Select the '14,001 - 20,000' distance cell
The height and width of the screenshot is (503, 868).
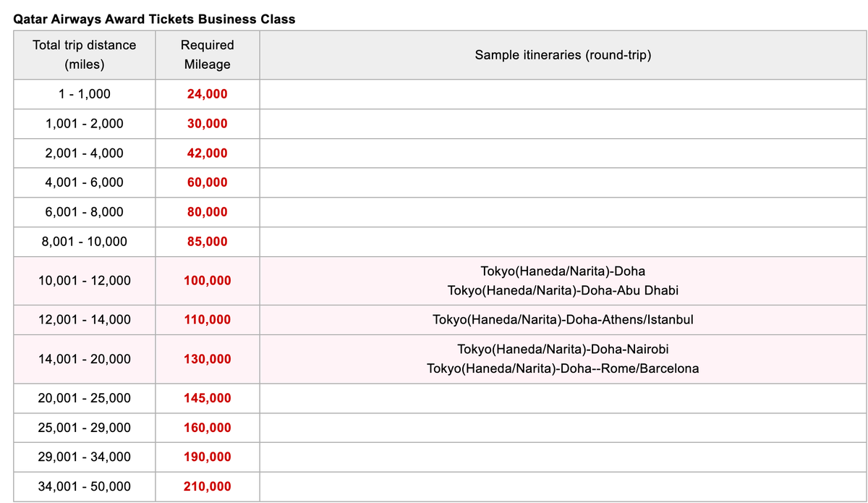coord(85,359)
